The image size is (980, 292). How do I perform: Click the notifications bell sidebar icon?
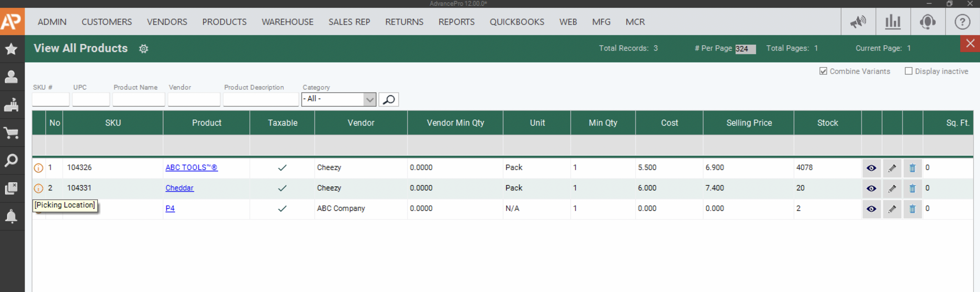tap(12, 216)
